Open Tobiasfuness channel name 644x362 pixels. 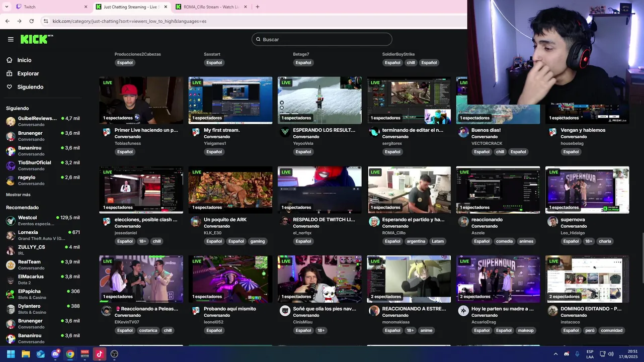pyautogui.click(x=128, y=143)
